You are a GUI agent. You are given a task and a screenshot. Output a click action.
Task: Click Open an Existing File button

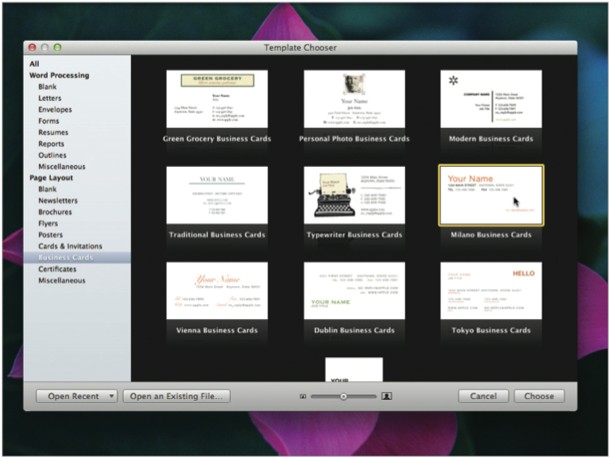click(x=176, y=396)
